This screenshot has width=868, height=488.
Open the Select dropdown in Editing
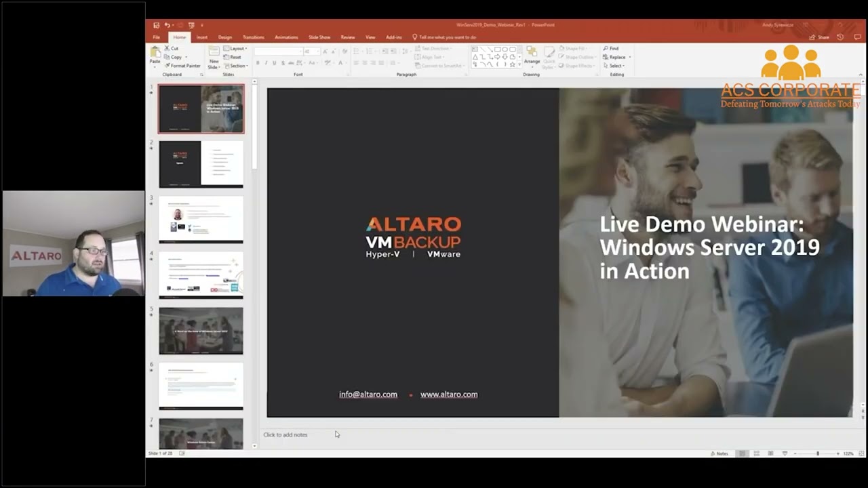(x=613, y=66)
